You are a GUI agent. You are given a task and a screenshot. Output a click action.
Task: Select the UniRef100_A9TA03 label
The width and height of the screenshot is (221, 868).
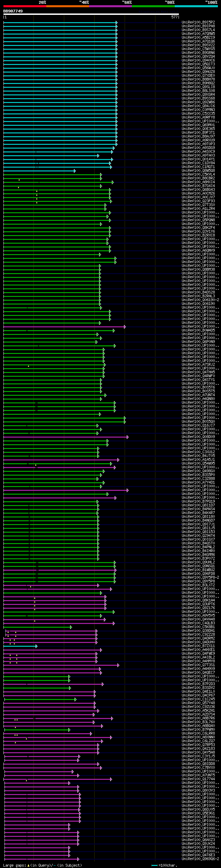[198, 155]
